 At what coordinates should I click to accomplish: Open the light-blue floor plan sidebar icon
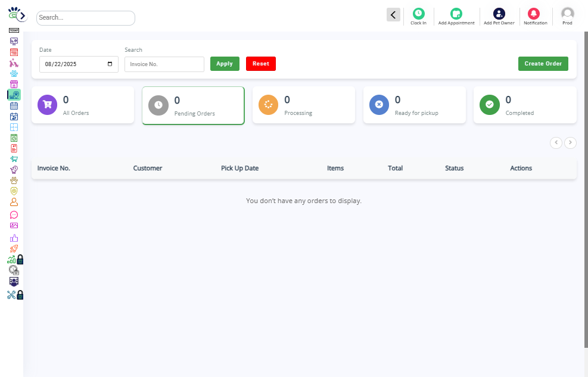[14, 127]
